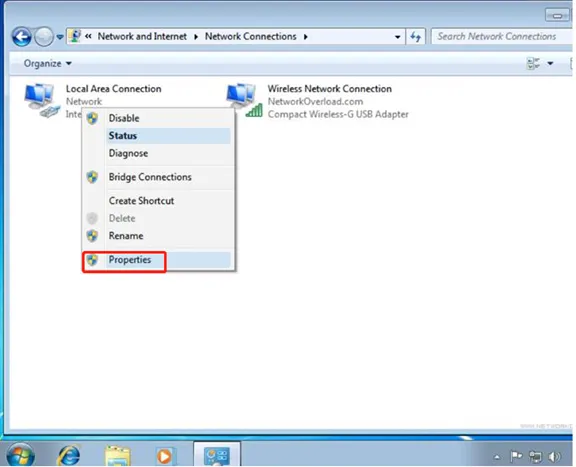Open the change view dropdown arrow
This screenshot has width=576, height=467.
point(550,64)
